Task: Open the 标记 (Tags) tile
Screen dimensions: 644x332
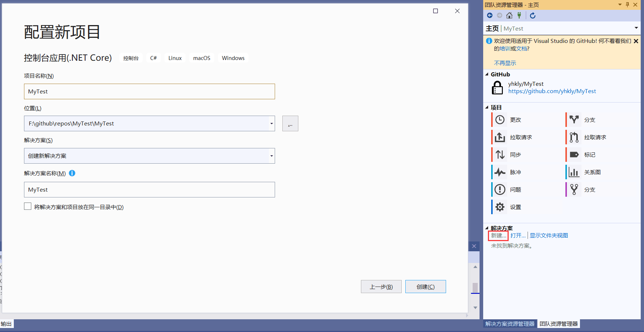Action: click(x=581, y=155)
